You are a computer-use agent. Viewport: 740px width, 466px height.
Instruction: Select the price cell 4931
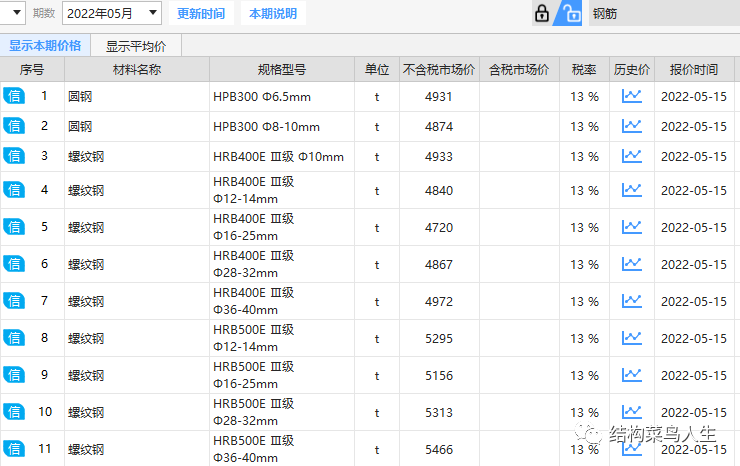tap(439, 97)
